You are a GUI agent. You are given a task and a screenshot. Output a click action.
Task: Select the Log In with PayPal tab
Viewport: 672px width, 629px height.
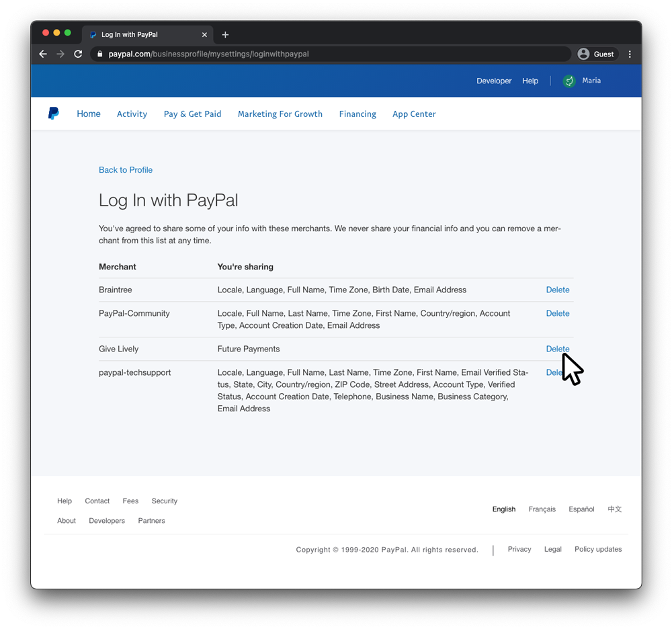pyautogui.click(x=146, y=35)
